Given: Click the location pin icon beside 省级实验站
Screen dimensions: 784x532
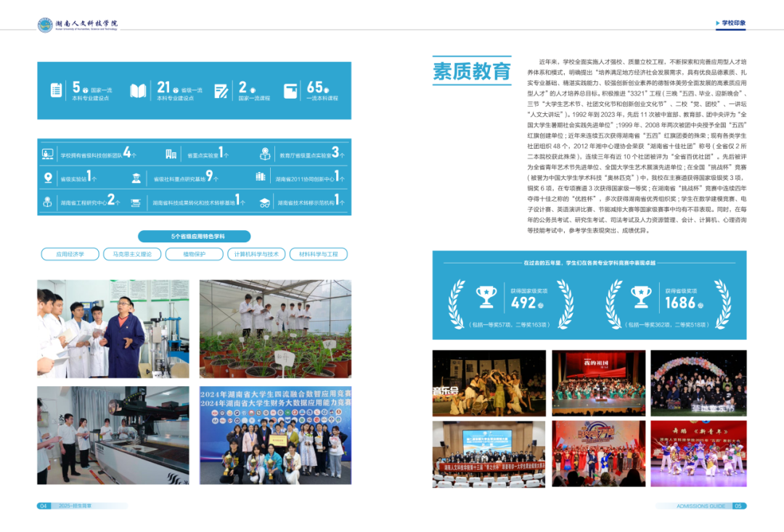Looking at the screenshot, I should coord(48,178).
